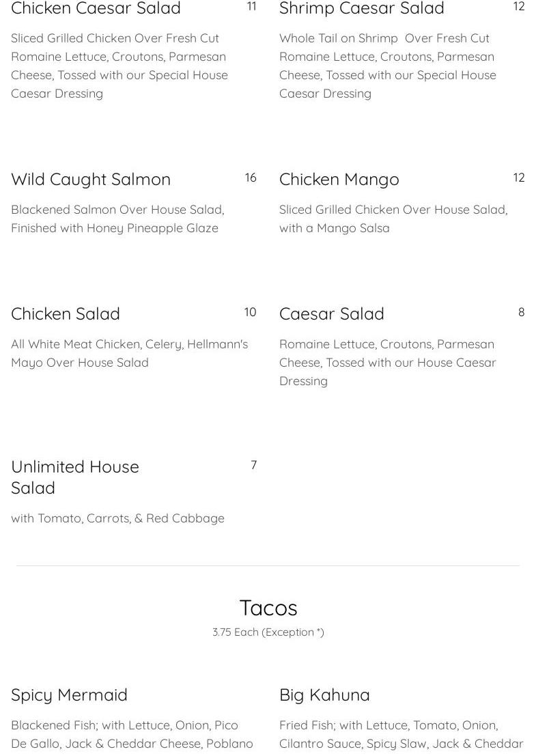Select the Spicy Mermaid taco title

pyautogui.click(x=69, y=695)
